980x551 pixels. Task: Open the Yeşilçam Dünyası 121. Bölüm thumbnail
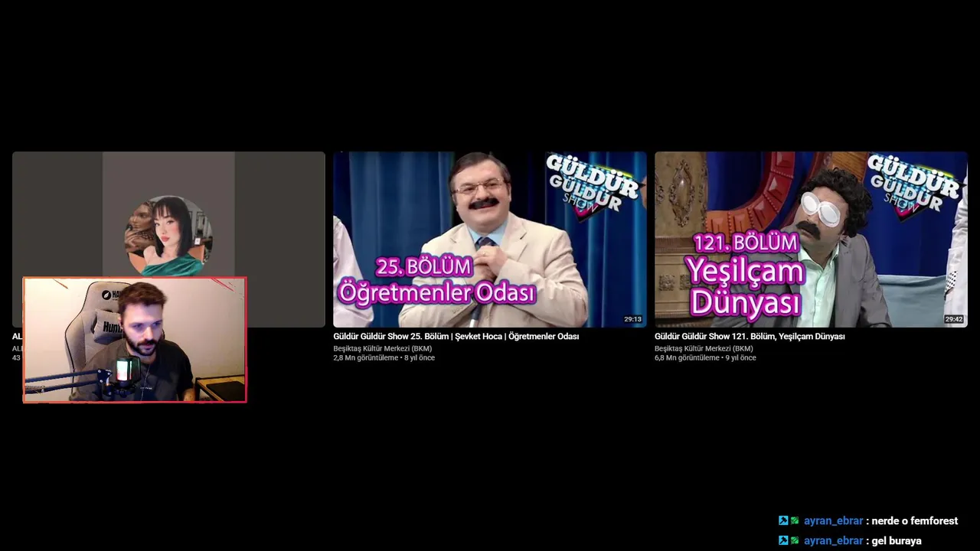coord(811,240)
